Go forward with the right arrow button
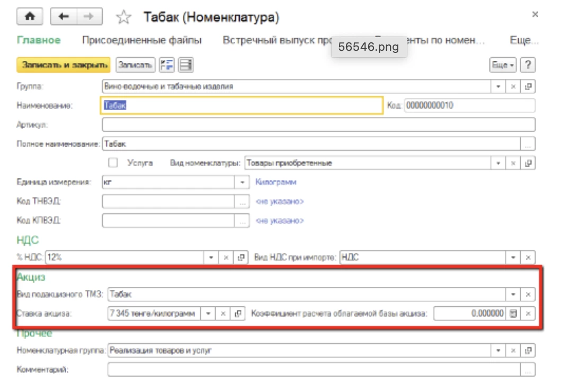This screenshot has height=382, width=588. pos(89,17)
